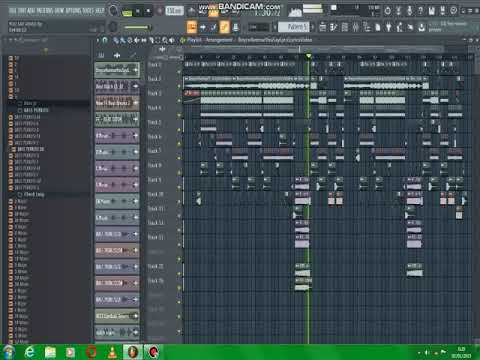
Task: Click the song position slider
Action: pyautogui.click(x=137, y=27)
